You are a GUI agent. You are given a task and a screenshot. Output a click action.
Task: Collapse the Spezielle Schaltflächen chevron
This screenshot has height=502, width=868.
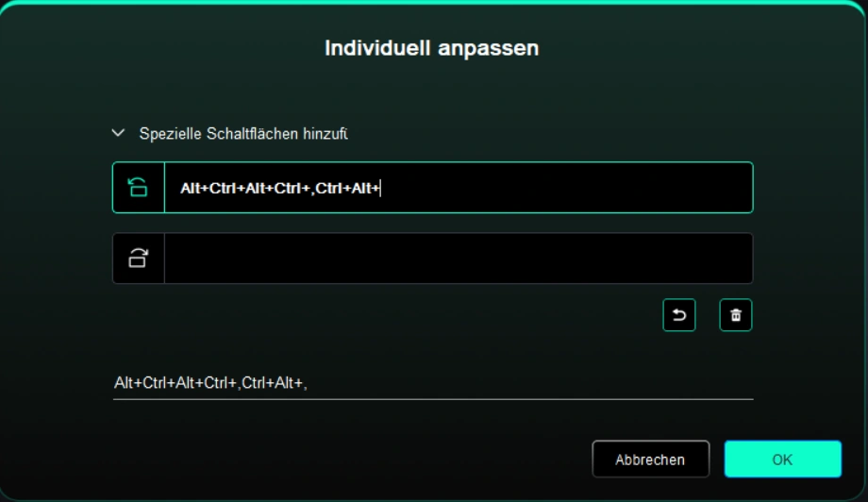(x=118, y=133)
